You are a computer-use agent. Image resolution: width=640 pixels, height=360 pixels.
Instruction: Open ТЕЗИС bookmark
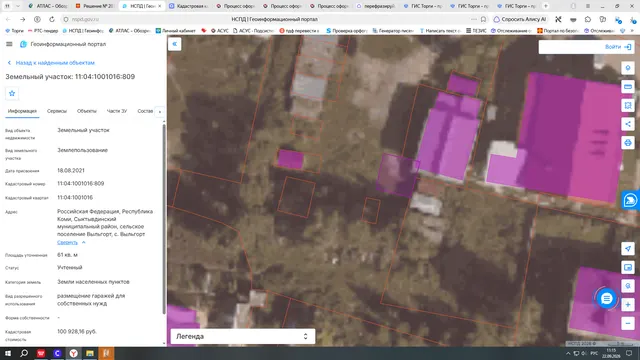(476, 31)
